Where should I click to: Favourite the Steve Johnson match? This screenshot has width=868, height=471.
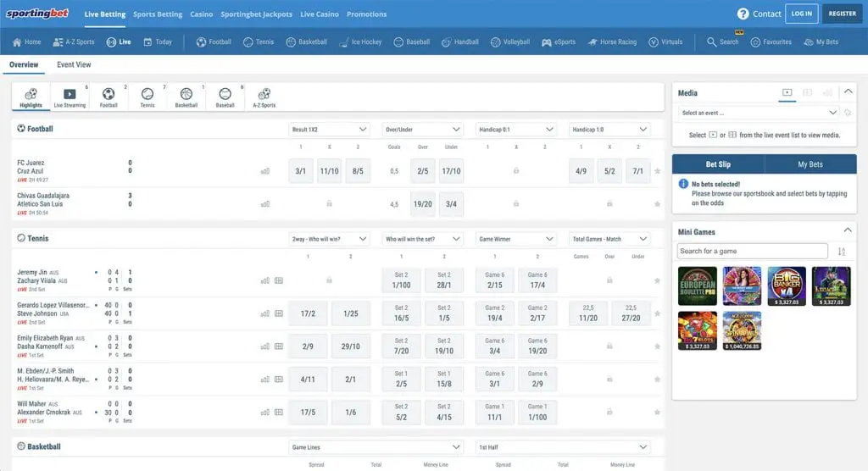click(x=657, y=313)
